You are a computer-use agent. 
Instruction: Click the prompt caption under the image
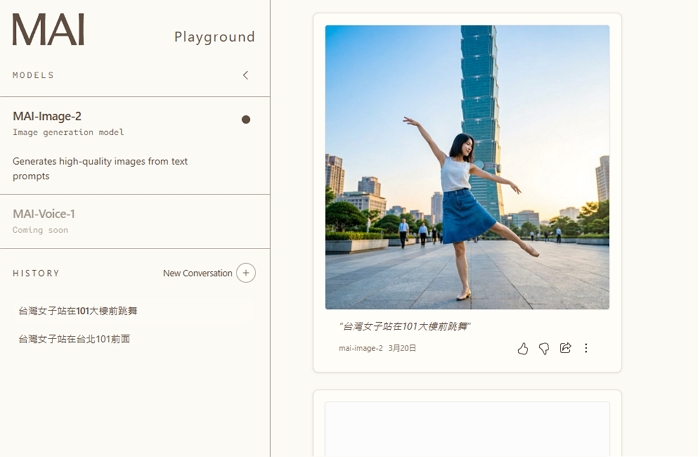click(404, 327)
